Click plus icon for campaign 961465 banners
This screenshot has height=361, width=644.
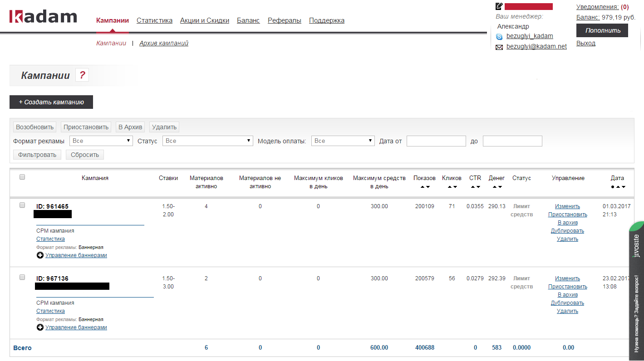[x=40, y=255]
